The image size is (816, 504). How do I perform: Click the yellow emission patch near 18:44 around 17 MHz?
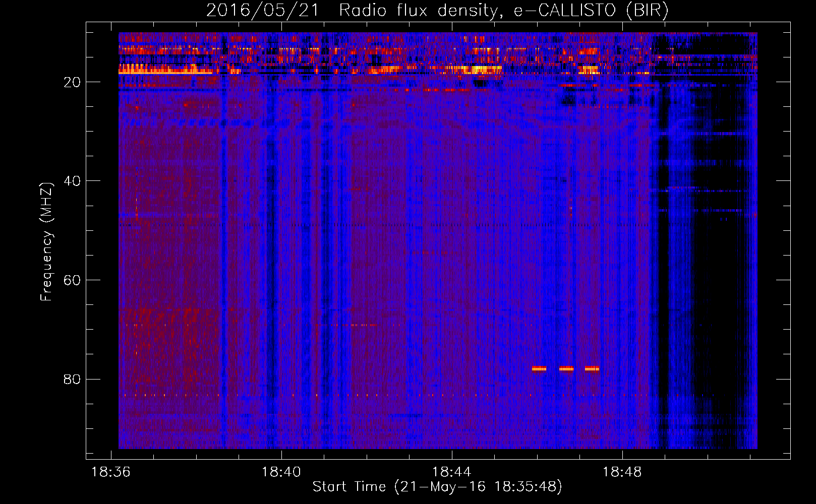point(478,70)
